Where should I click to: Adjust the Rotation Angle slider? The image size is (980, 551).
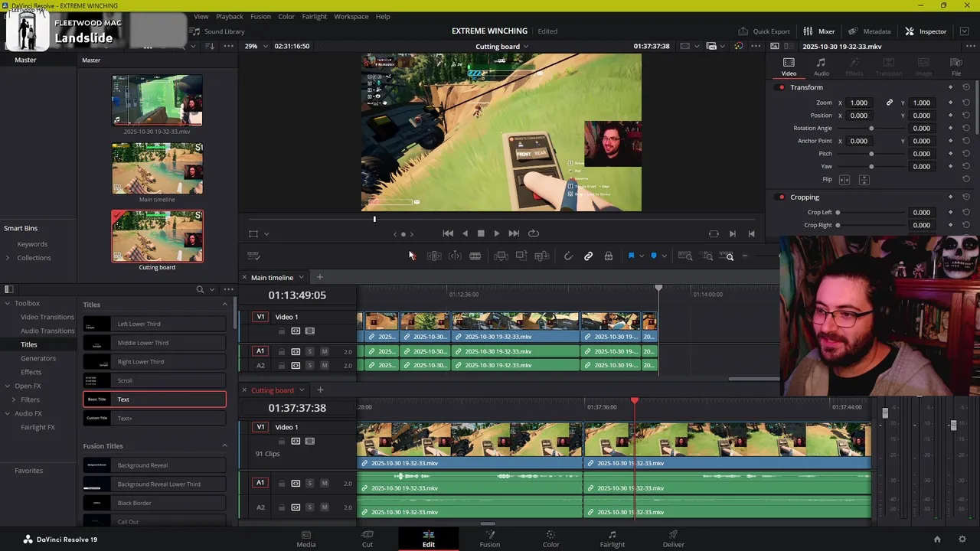coord(871,129)
